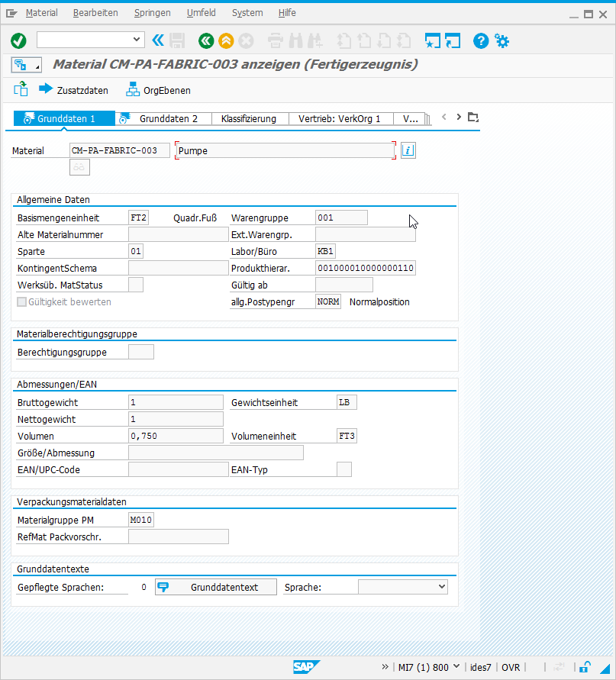Open the tab list icon

472,117
